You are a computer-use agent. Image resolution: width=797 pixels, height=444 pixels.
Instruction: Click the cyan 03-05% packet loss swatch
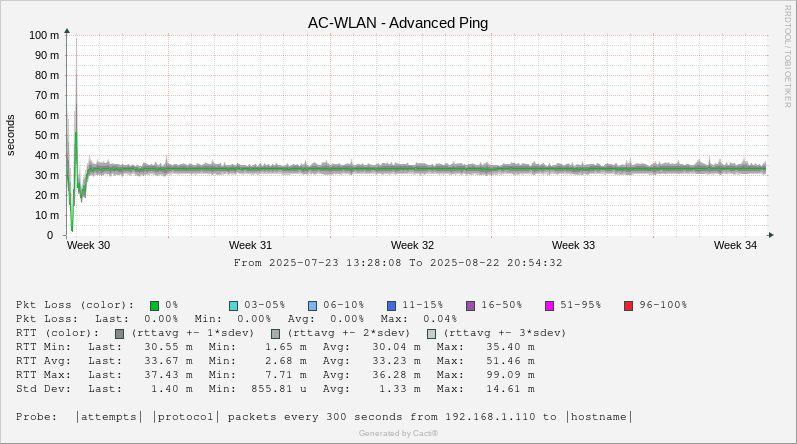233,306
